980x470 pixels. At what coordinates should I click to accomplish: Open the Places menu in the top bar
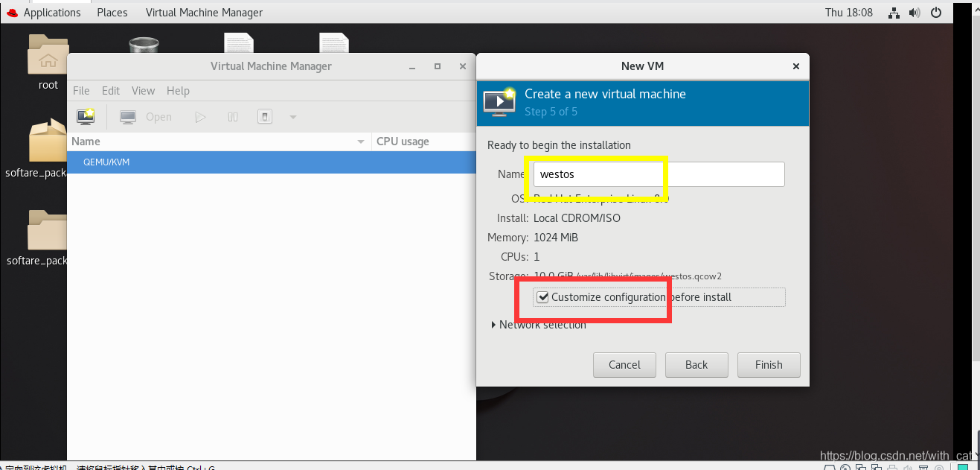112,13
